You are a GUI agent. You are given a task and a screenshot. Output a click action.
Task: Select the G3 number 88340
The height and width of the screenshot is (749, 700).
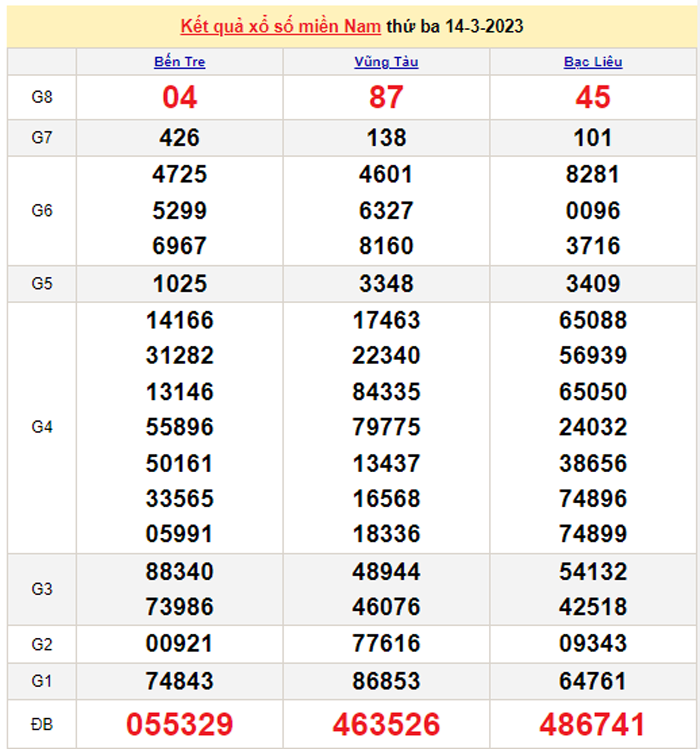tap(179, 572)
